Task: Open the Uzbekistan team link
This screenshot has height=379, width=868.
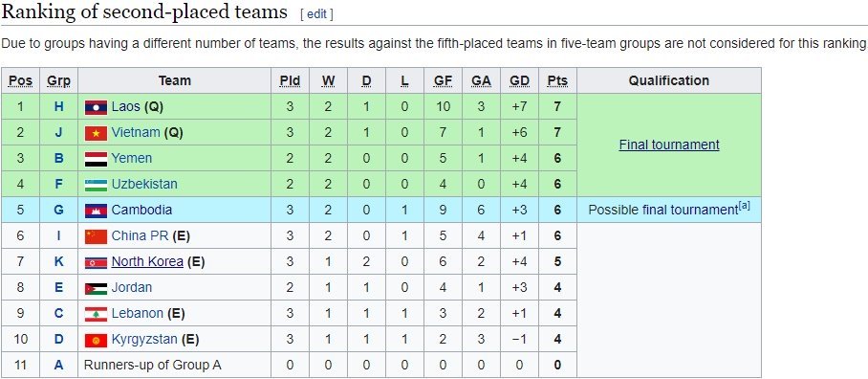Action: point(144,184)
